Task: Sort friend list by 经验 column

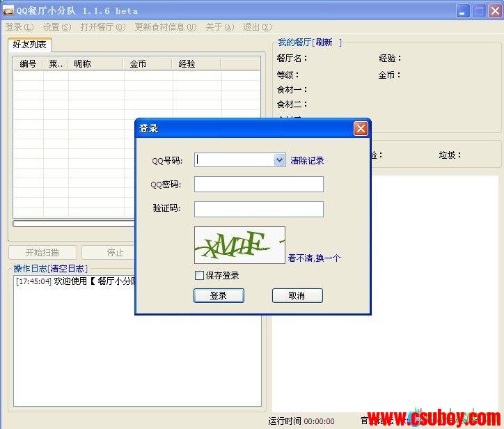Action: 196,63
